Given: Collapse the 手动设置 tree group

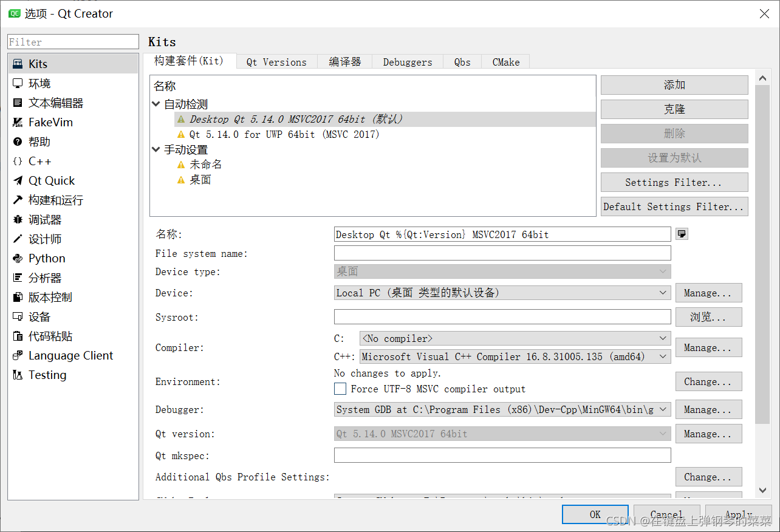Looking at the screenshot, I should (157, 149).
